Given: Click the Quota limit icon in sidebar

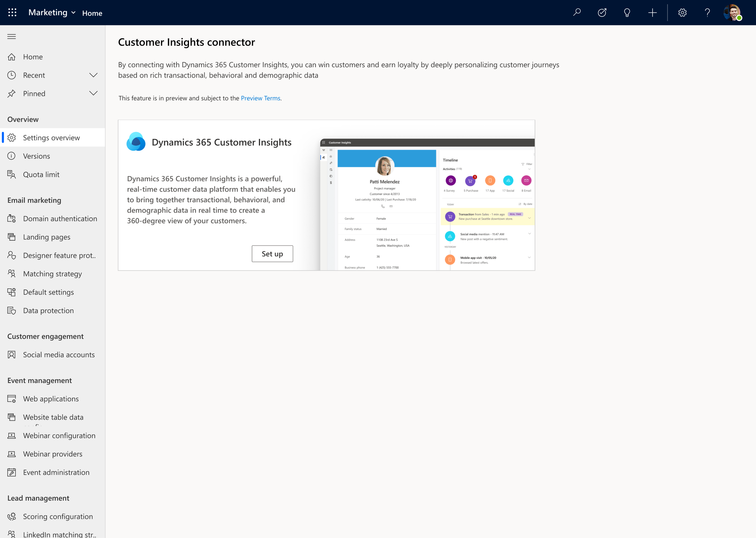Looking at the screenshot, I should point(12,174).
